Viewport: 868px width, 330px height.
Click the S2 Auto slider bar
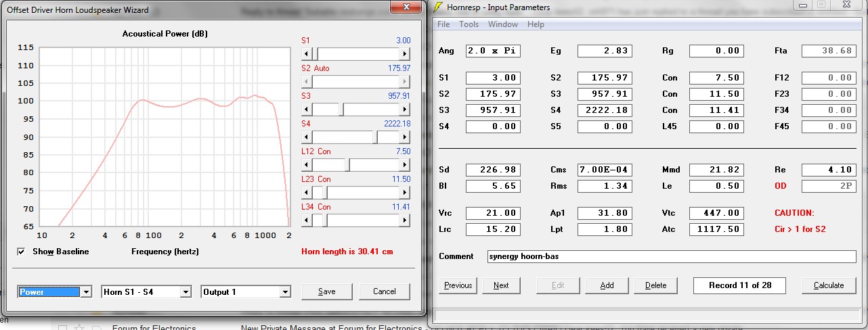click(x=355, y=81)
